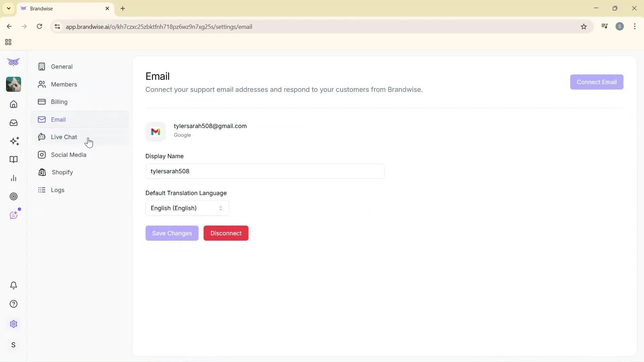Open Chrome's three-dot menu
The height and width of the screenshot is (362, 644).
coord(635,26)
